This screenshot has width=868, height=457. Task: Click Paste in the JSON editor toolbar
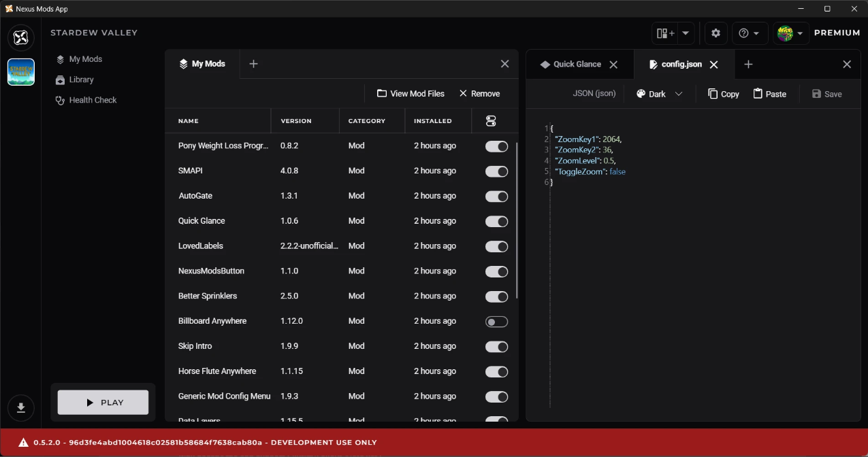tap(769, 94)
